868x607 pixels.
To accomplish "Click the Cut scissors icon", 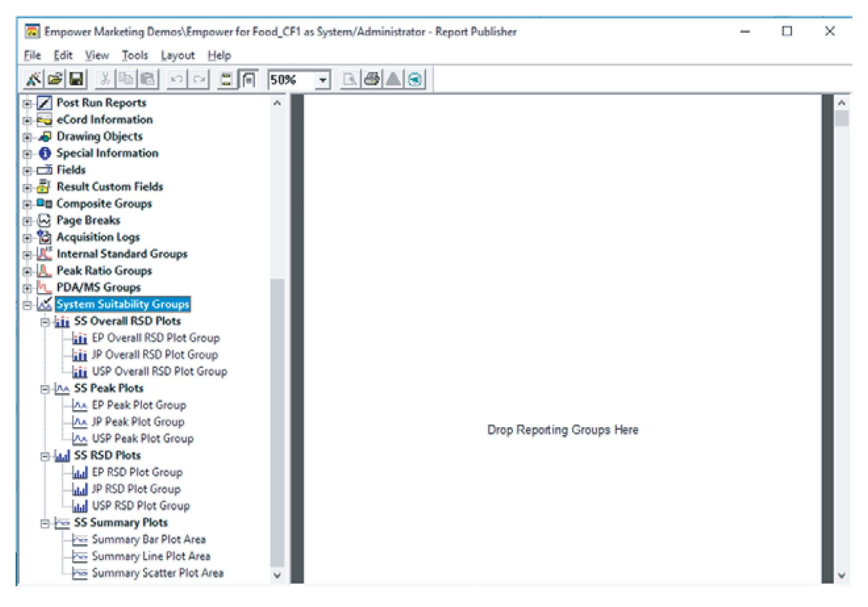I will (x=105, y=79).
